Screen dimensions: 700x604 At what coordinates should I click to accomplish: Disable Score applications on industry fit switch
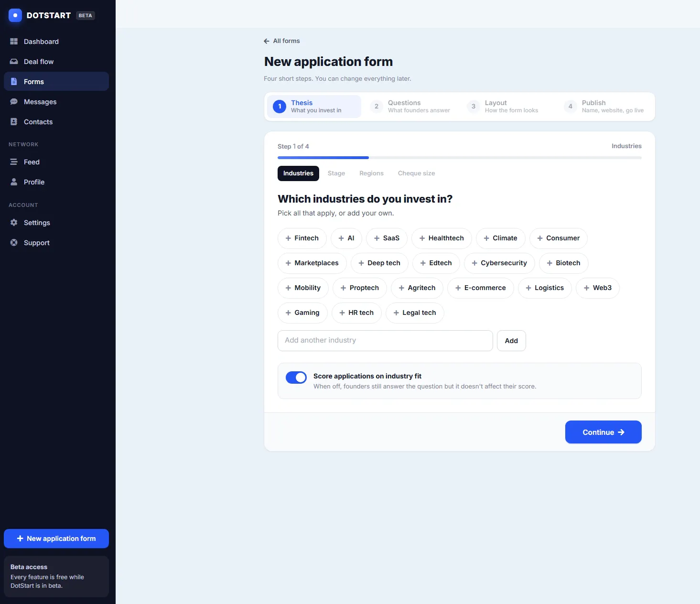(296, 377)
